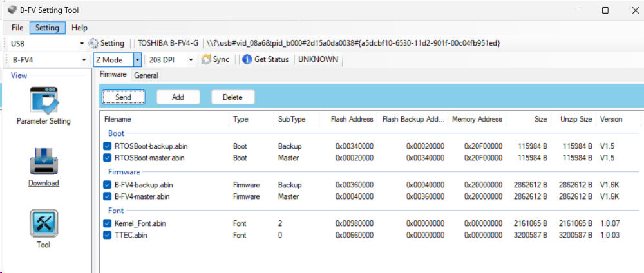
Task: Open the File menu
Action: coord(17,28)
